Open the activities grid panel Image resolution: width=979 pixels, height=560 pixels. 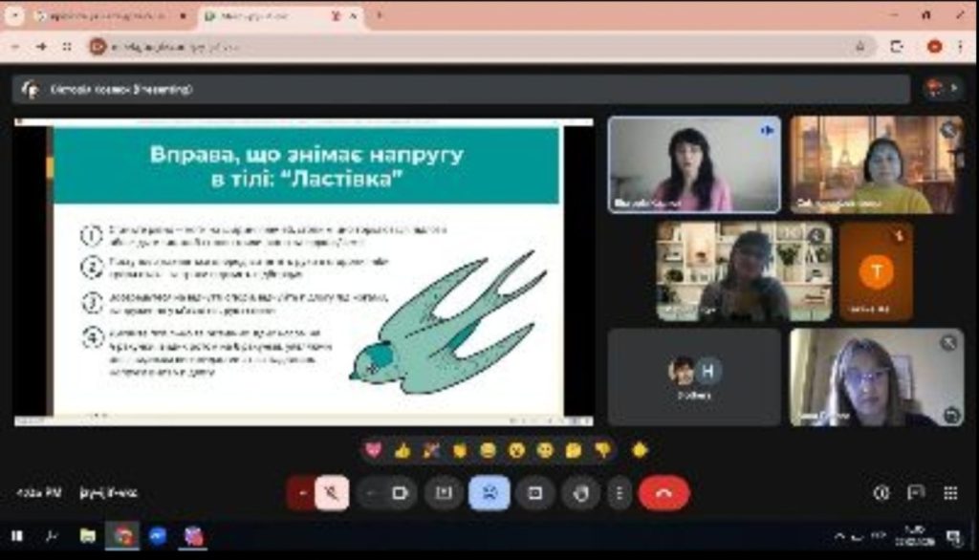point(950,493)
